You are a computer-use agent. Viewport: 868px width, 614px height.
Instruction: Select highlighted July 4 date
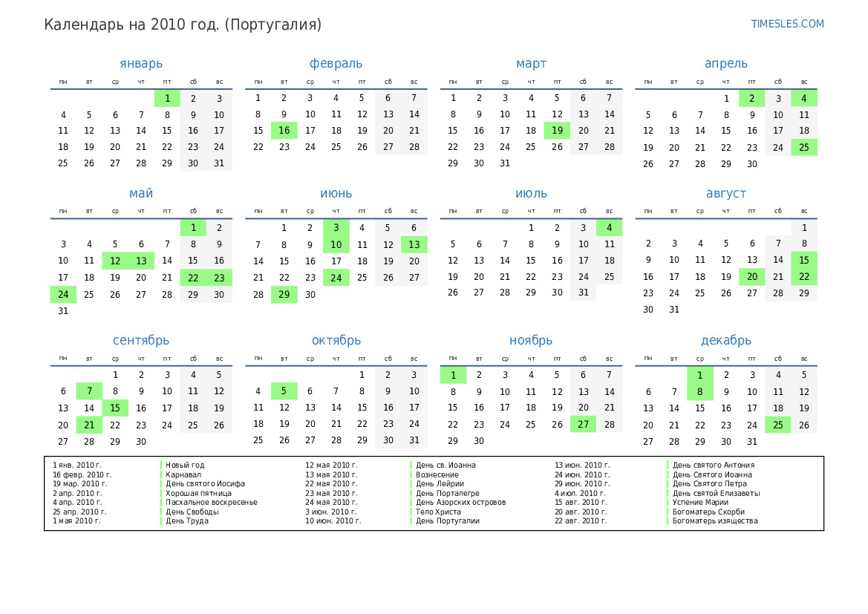[609, 228]
